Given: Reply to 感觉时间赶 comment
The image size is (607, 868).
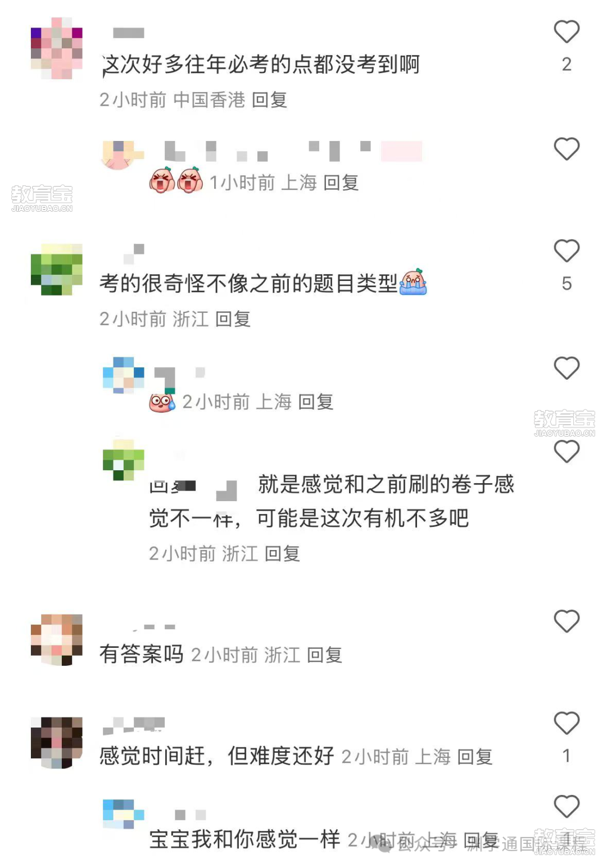Looking at the screenshot, I should tap(475, 757).
